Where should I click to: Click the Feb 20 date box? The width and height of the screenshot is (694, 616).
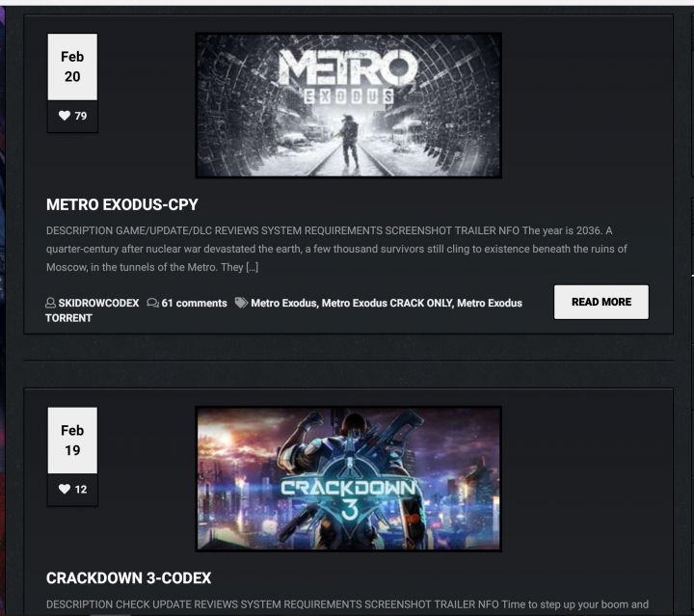(72, 67)
